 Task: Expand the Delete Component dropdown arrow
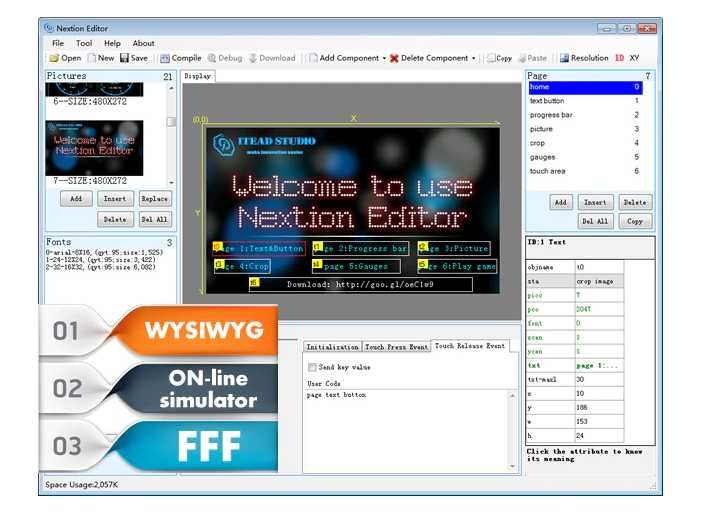[473, 59]
